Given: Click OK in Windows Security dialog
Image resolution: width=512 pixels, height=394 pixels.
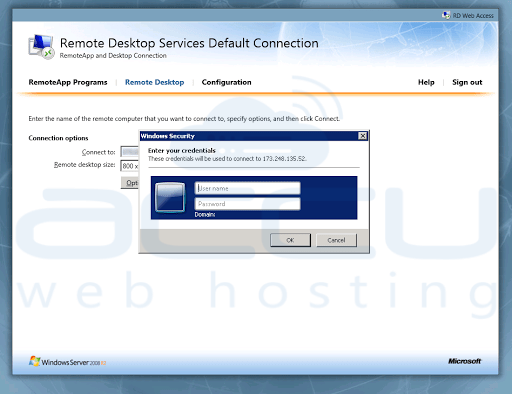Looking at the screenshot, I should (x=290, y=240).
